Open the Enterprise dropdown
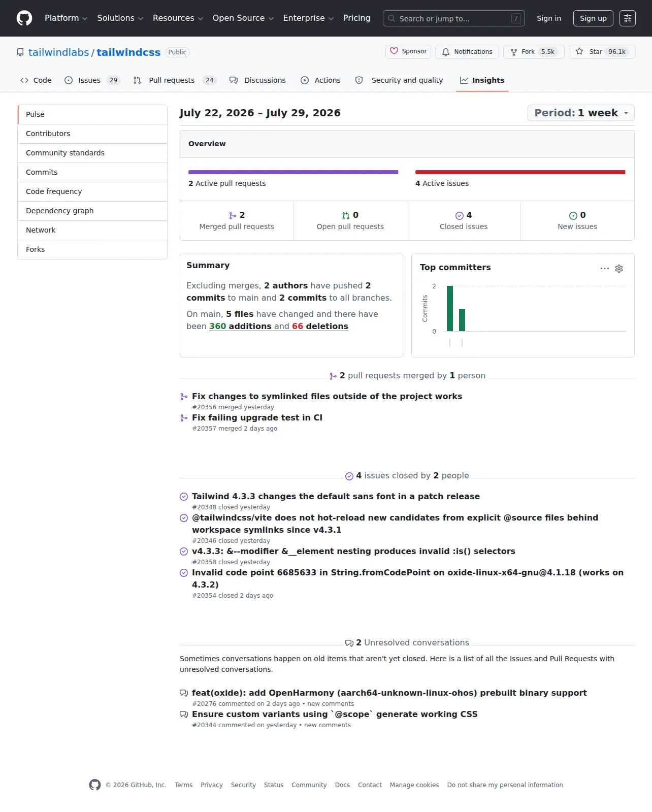This screenshot has width=652, height=812. (x=308, y=18)
